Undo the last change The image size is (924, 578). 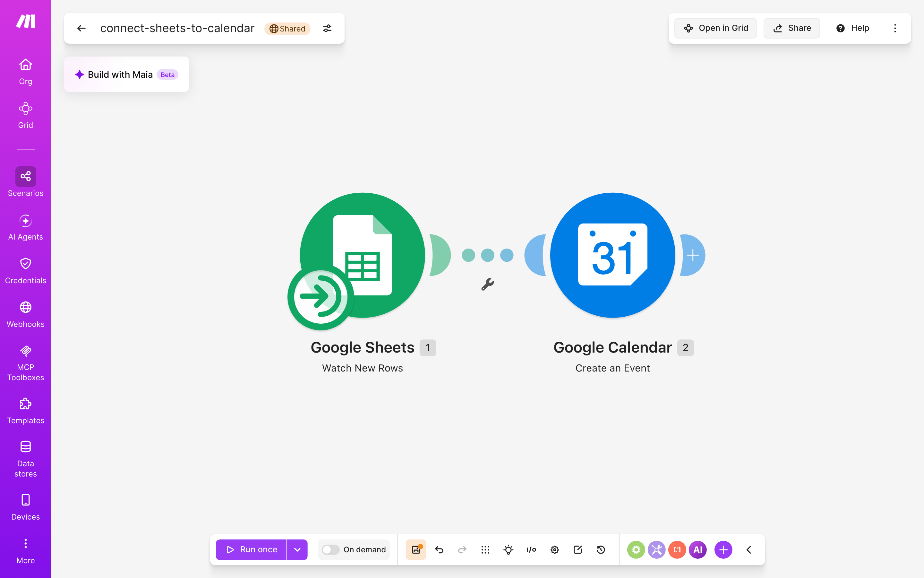[x=439, y=550]
